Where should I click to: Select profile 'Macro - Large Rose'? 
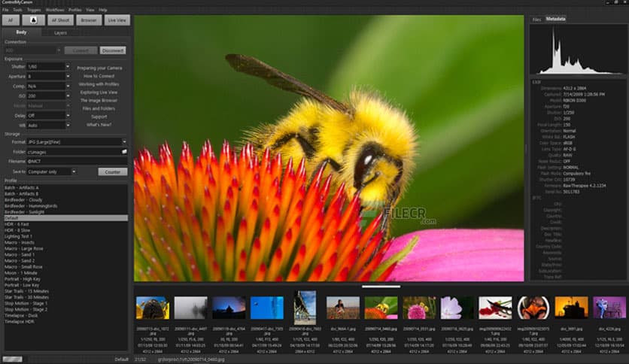(23, 248)
